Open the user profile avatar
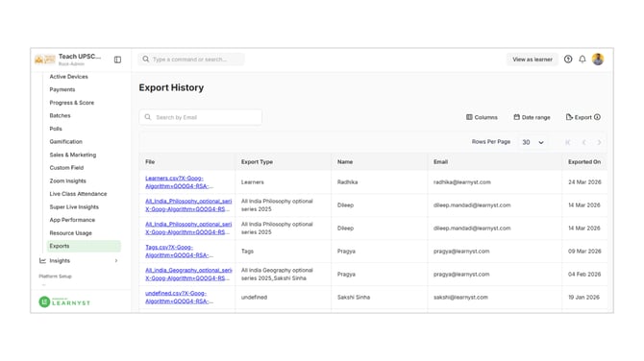 click(598, 60)
